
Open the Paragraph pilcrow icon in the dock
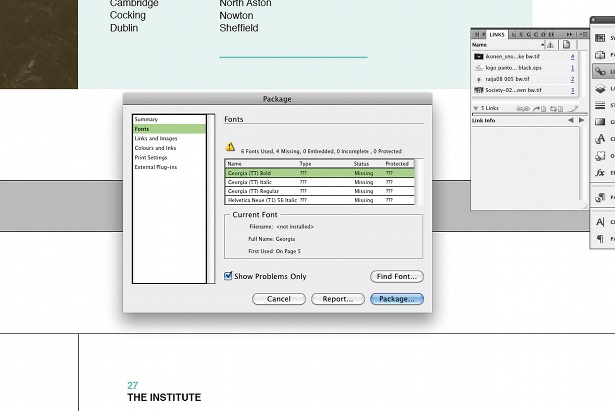600,238
